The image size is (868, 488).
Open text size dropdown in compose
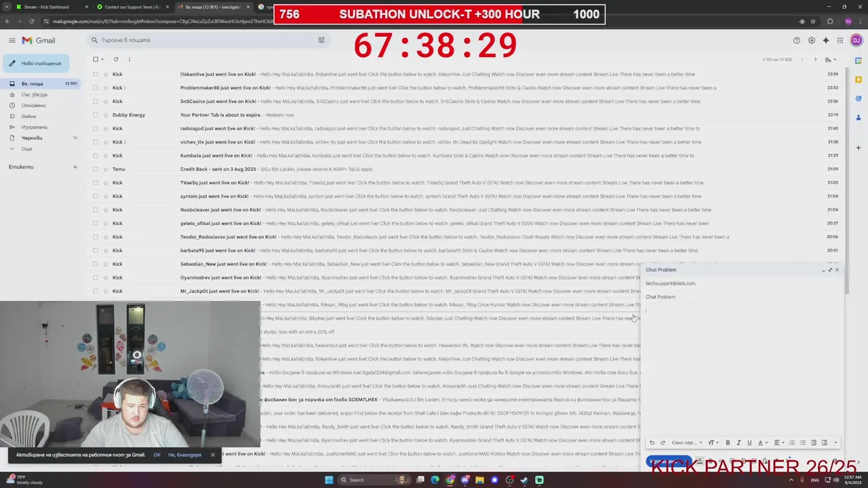(x=713, y=443)
